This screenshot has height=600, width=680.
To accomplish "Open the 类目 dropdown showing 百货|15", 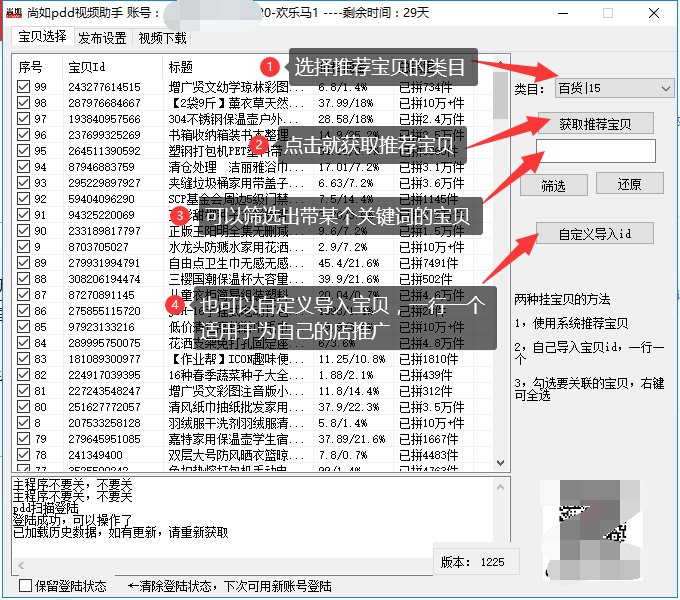I will (x=614, y=88).
